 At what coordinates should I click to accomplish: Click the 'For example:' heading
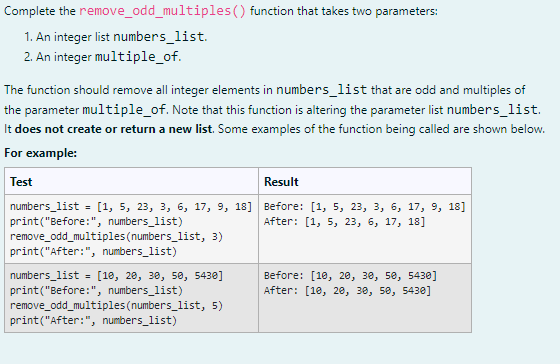40,153
